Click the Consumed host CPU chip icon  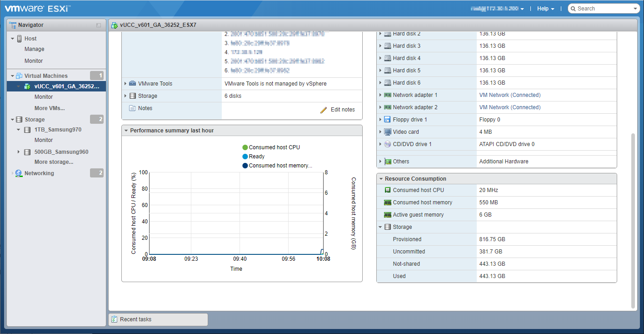pyautogui.click(x=388, y=190)
